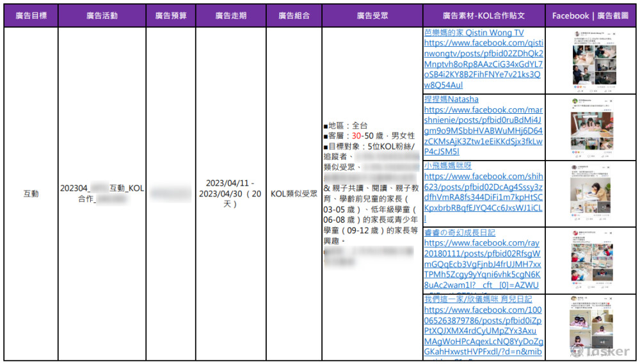640x364 pixels.
Task: Open the 小飛媽媽咪呀 link
Action: 448,166
